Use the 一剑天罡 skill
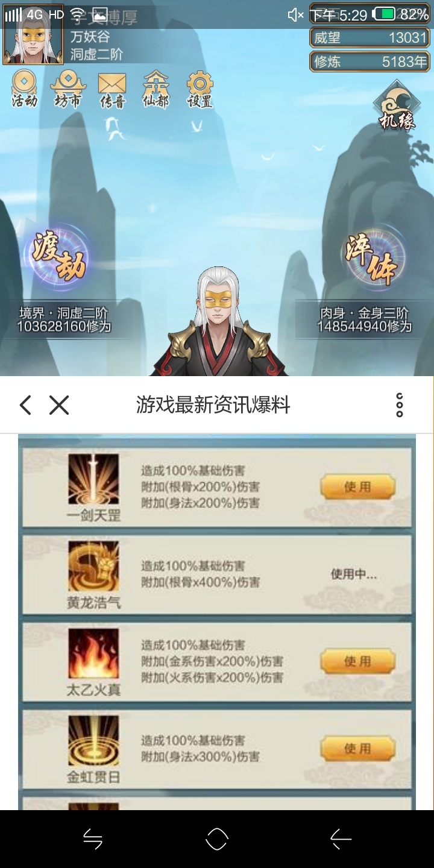 tap(357, 487)
